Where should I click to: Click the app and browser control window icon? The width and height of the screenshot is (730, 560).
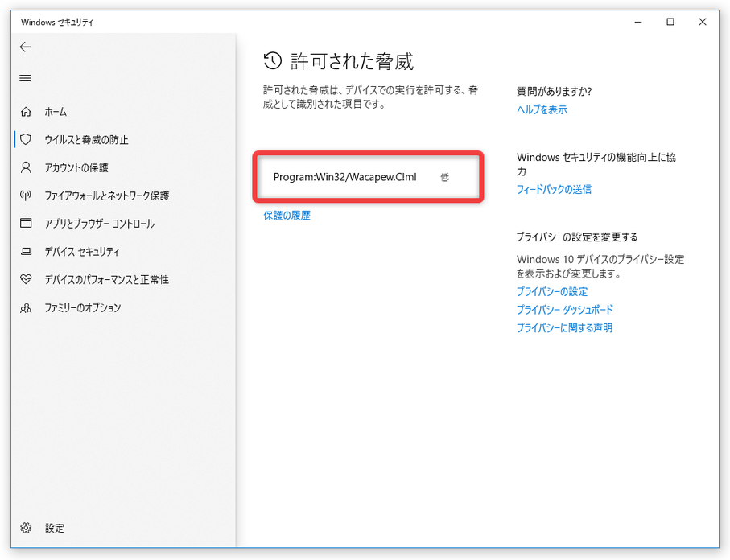click(26, 223)
